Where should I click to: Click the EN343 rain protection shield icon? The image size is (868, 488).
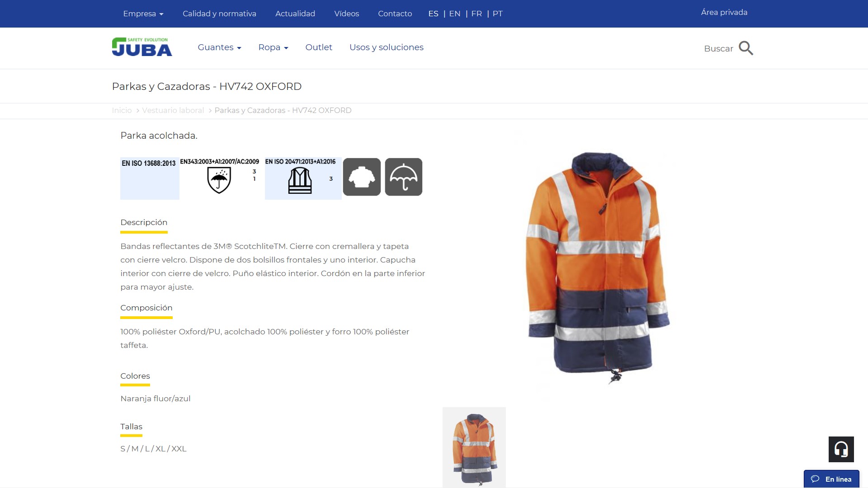219,180
